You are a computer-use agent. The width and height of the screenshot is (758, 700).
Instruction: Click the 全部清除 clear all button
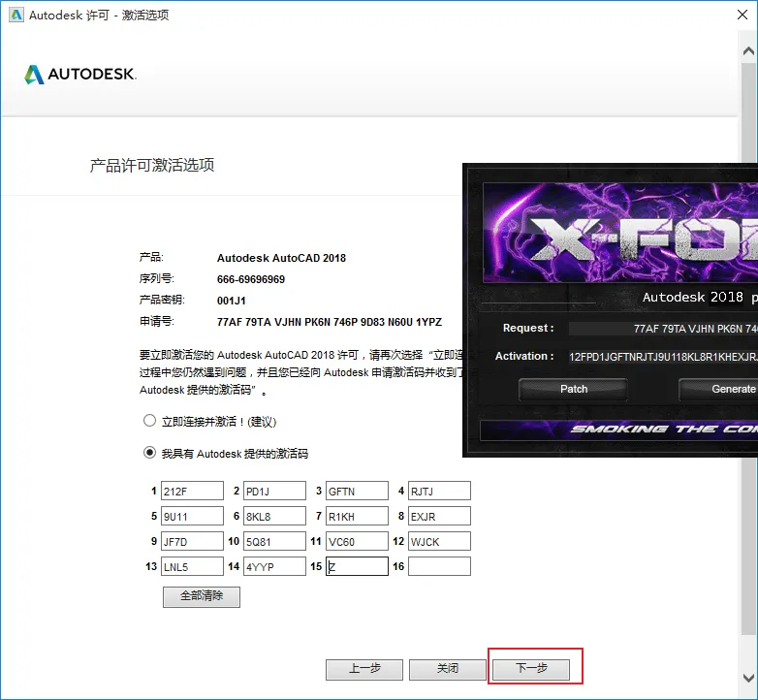201,596
